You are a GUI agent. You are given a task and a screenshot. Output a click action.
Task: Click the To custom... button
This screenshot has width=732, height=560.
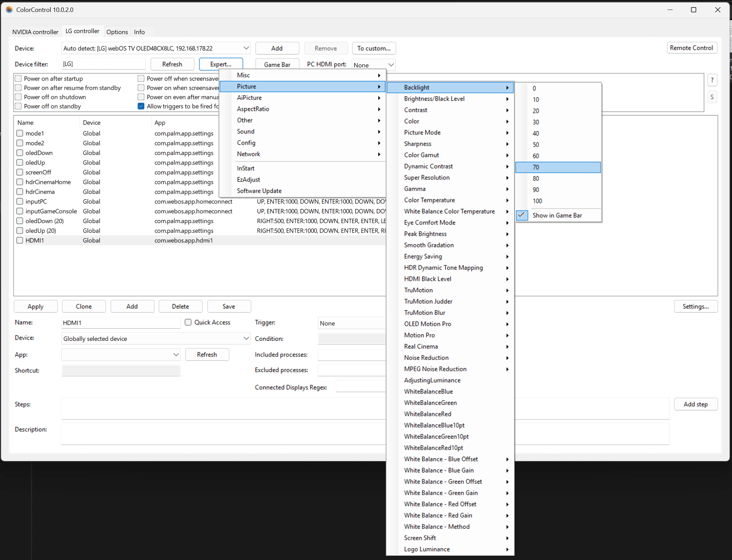[x=374, y=48]
